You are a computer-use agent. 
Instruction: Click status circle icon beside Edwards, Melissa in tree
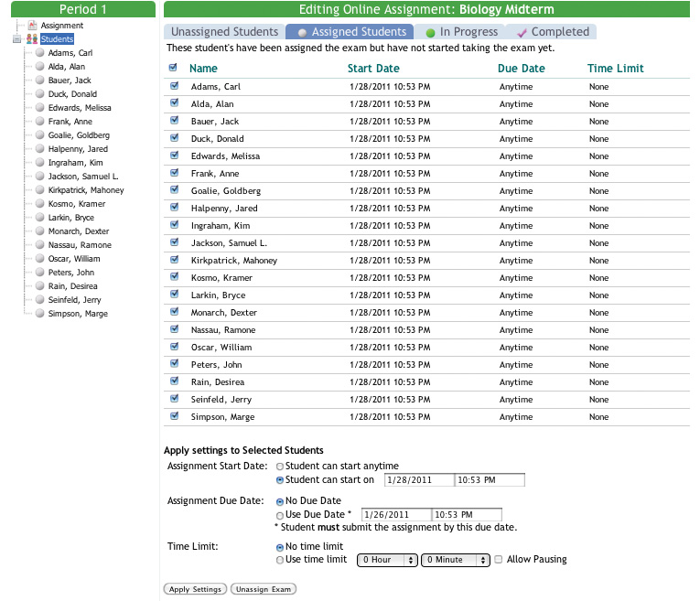(x=40, y=108)
